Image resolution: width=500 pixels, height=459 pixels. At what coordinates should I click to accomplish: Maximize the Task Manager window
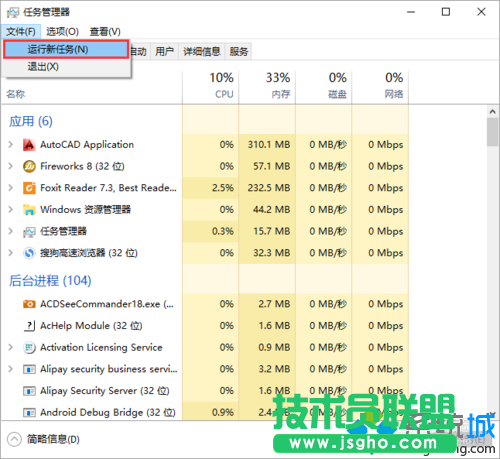446,12
